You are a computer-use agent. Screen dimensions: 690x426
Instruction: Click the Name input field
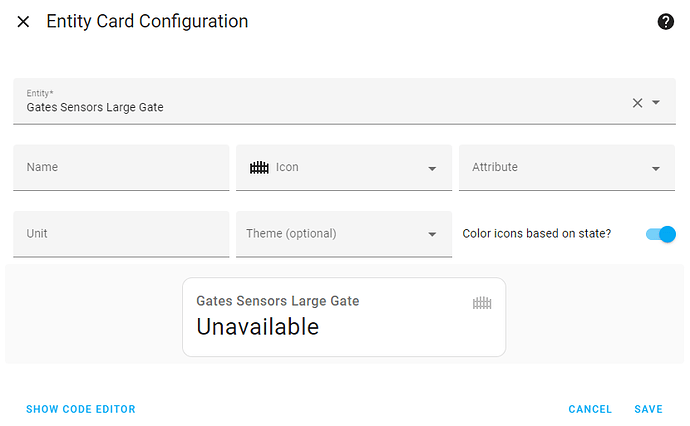point(120,168)
